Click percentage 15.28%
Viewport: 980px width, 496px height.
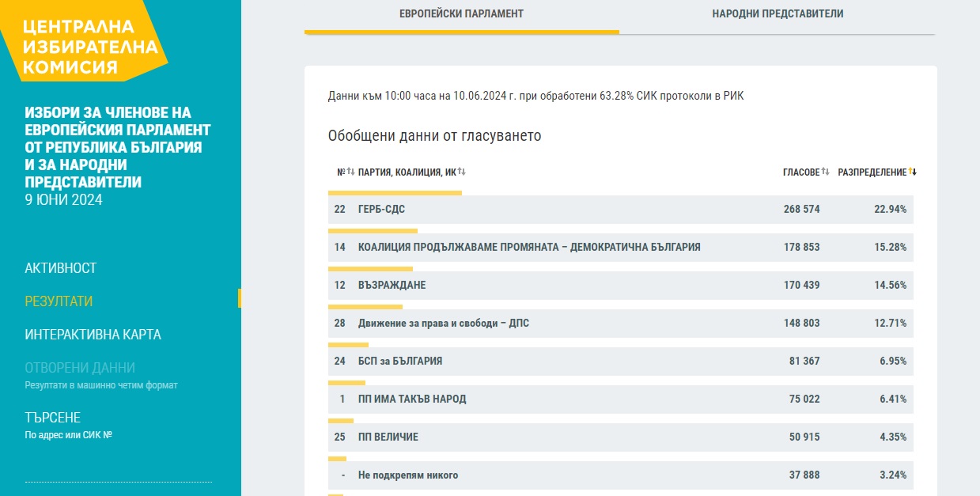pyautogui.click(x=891, y=248)
